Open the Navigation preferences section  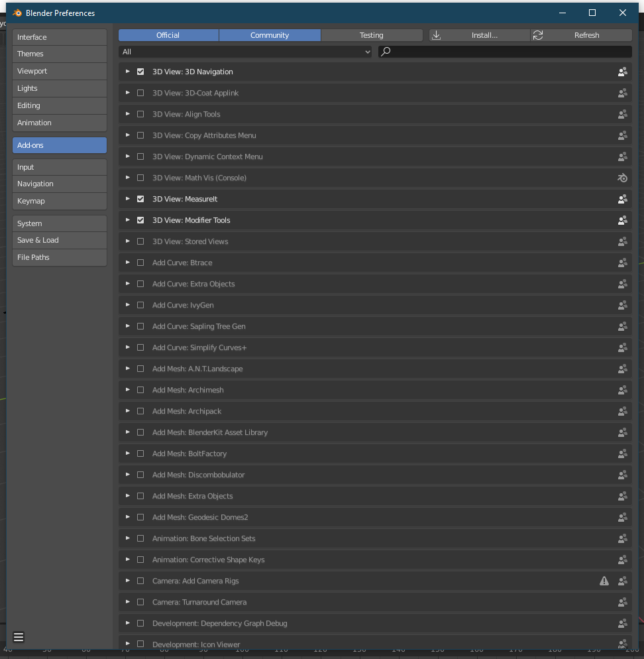(x=60, y=184)
